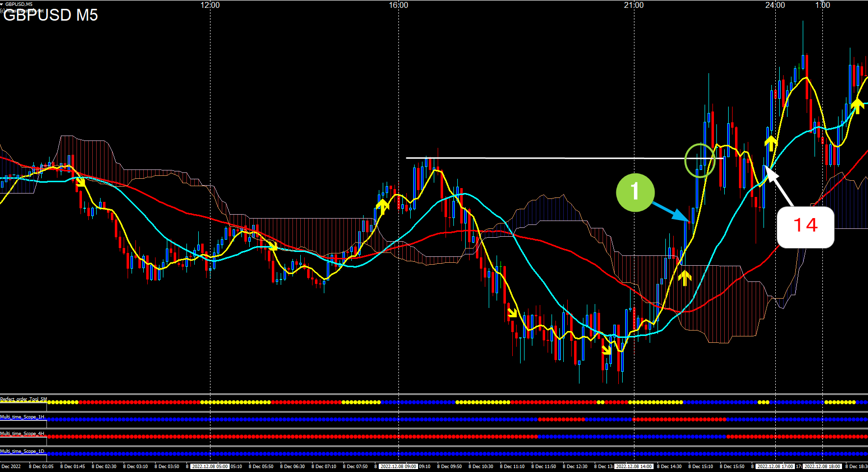Select the Multi_time_Scope_1H indicator label
Viewport: 868px width, 472px height.
pos(22,416)
